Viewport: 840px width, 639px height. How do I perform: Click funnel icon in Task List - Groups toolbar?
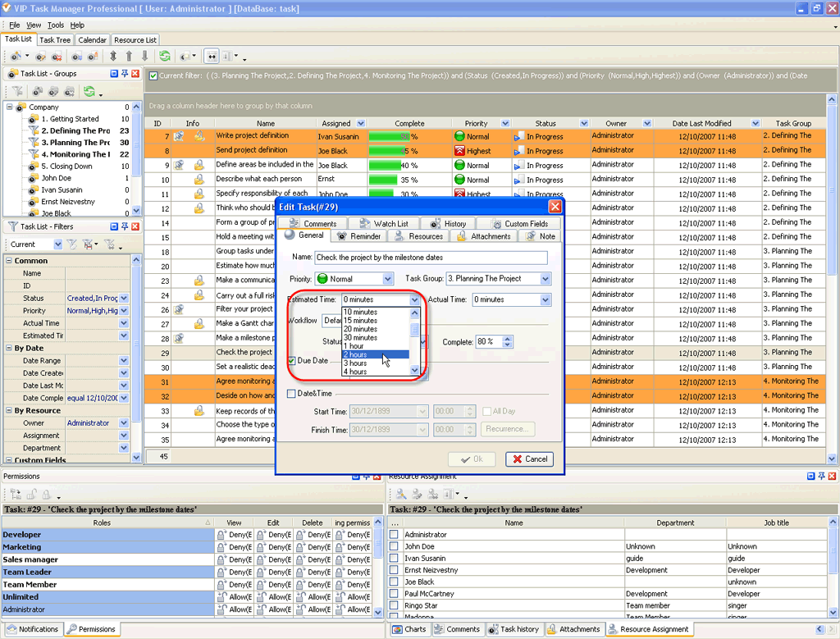pyautogui.click(x=18, y=92)
